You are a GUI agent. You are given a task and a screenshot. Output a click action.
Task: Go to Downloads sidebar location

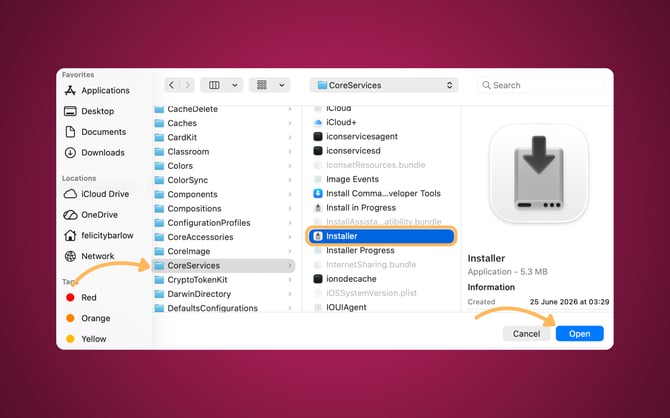[94, 153]
